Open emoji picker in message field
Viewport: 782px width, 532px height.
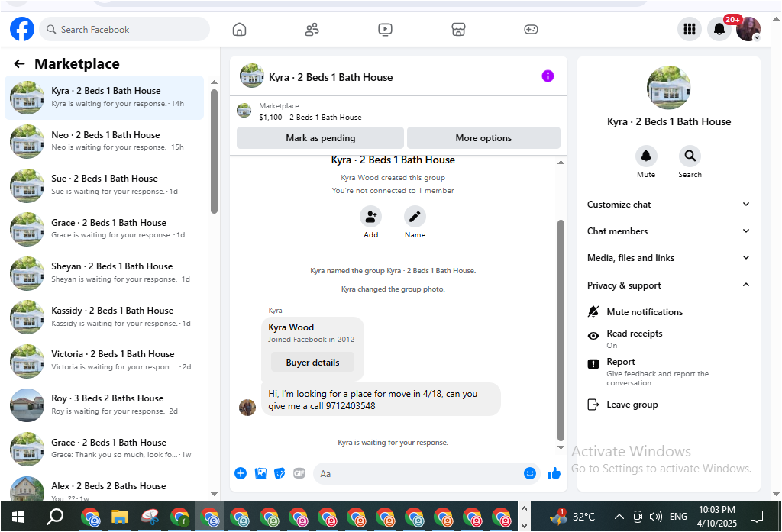[x=530, y=473]
